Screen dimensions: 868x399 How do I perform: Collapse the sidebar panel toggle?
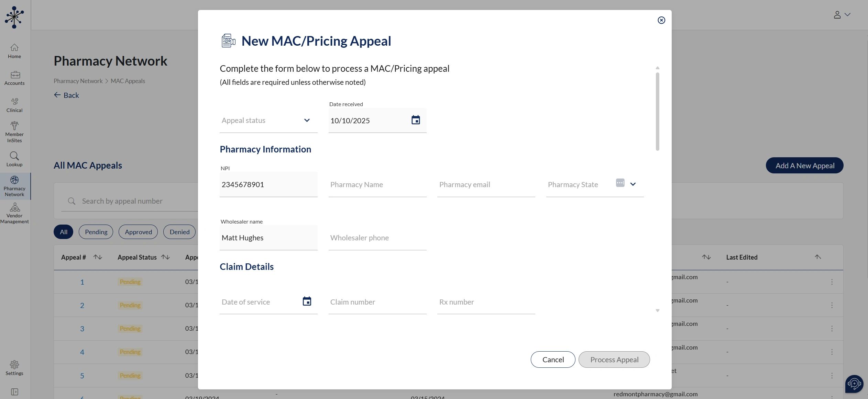coord(14,392)
